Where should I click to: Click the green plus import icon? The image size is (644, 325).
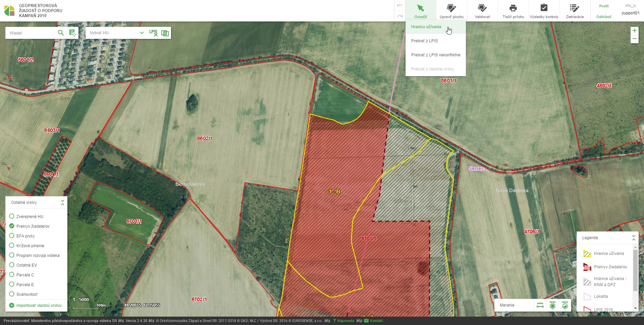12,306
